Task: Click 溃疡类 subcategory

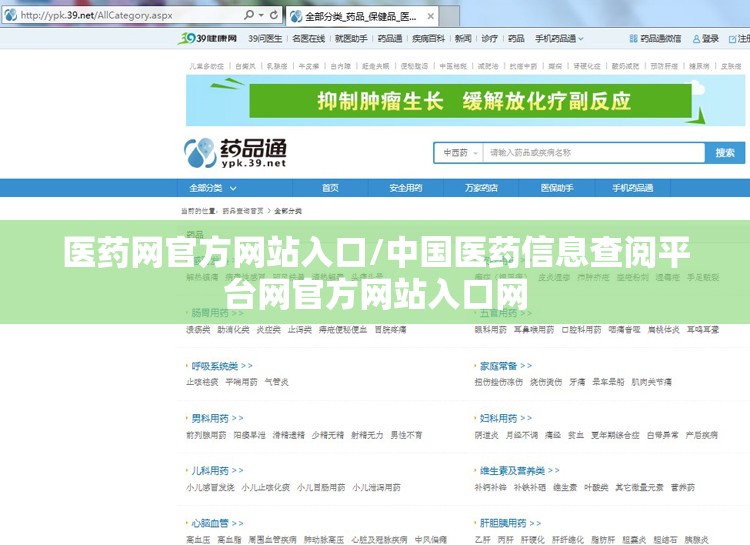Action: (x=198, y=330)
